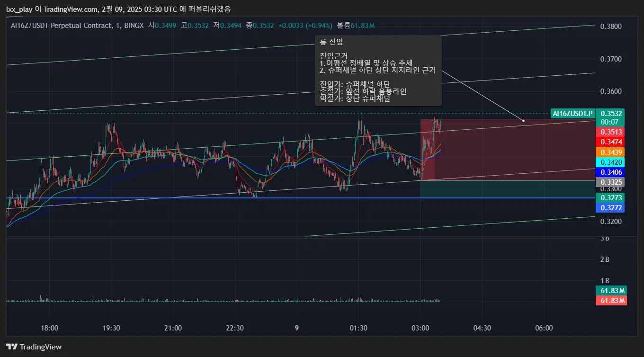Click the orange 0.3439 price label
This screenshot has height=357, width=644.
611,152
